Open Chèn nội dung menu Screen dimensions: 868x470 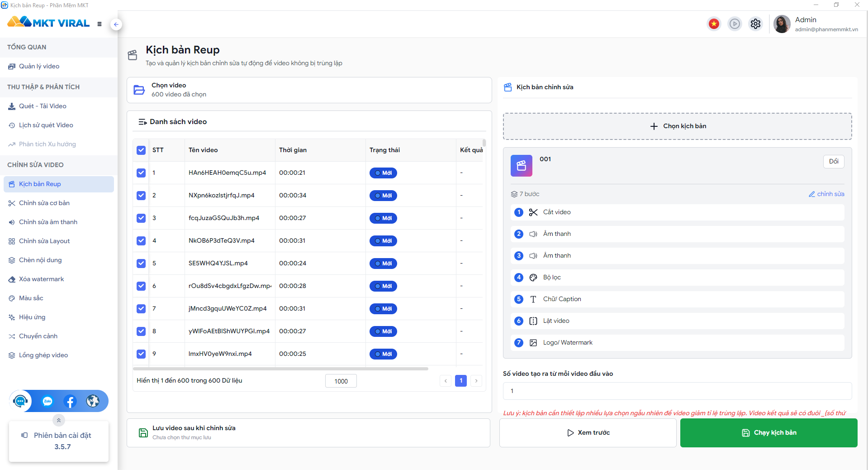point(59,260)
